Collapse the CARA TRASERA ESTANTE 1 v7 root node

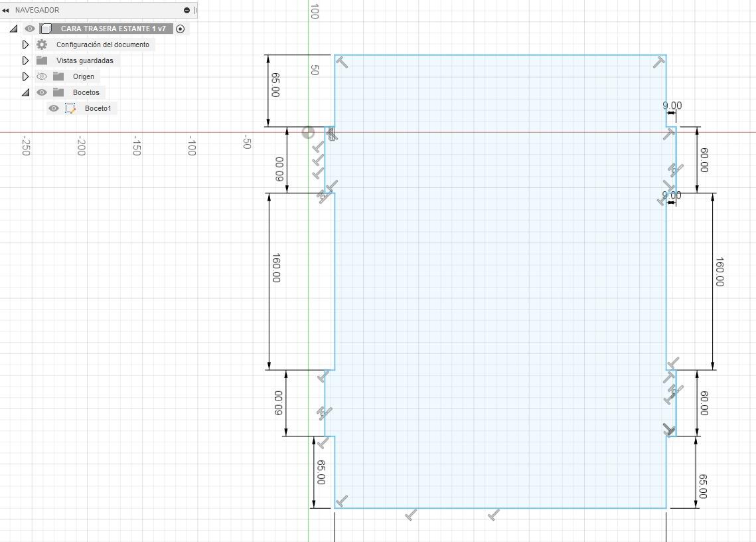coord(13,29)
